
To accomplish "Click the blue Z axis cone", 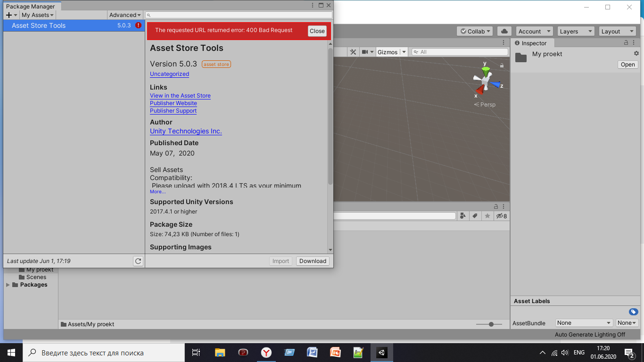I will pos(495,85).
